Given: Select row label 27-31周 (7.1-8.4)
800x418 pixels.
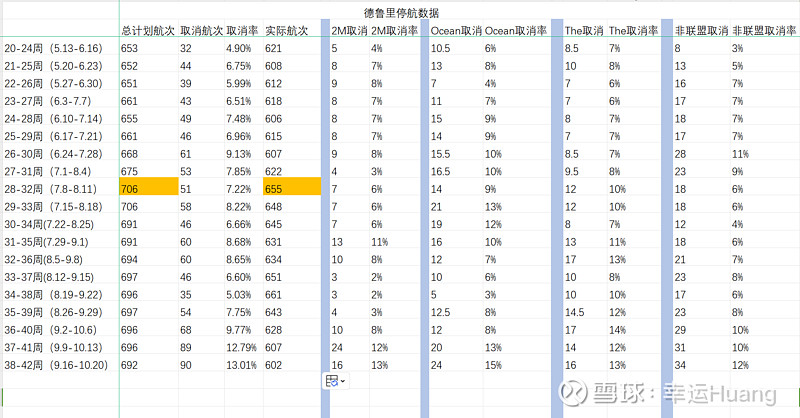Looking at the screenshot, I should [x=48, y=171].
